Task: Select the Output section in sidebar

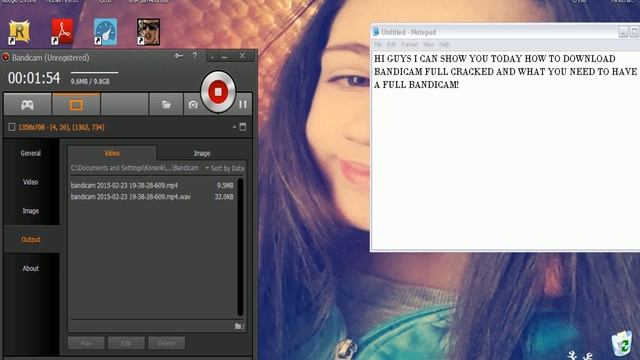Action: [x=31, y=240]
